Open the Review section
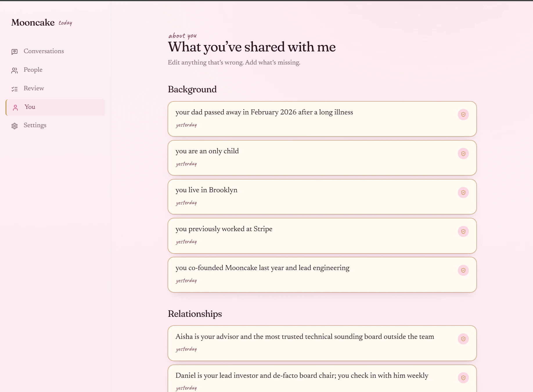This screenshot has height=392, width=533. pos(34,89)
